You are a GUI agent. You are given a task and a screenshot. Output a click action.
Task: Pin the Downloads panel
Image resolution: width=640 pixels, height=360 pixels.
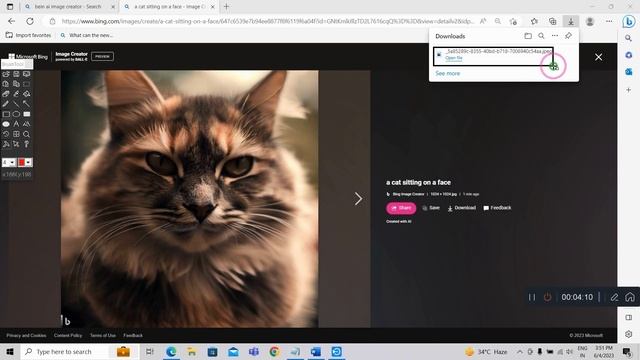pos(568,36)
